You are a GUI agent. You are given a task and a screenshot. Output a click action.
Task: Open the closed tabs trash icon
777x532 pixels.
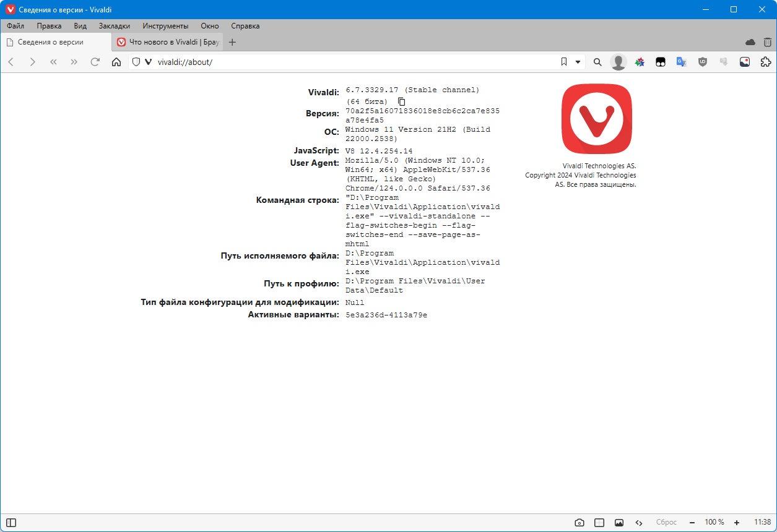click(768, 42)
